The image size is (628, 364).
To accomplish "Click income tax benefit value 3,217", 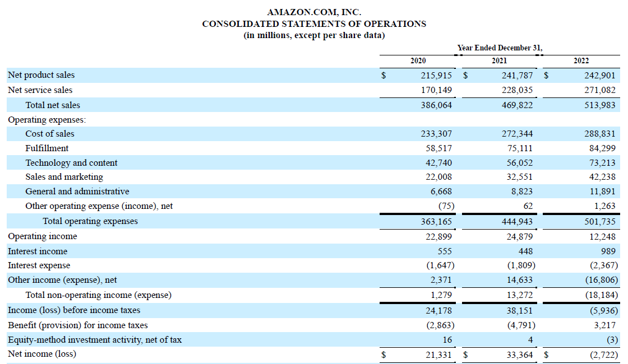I will 605,325.
